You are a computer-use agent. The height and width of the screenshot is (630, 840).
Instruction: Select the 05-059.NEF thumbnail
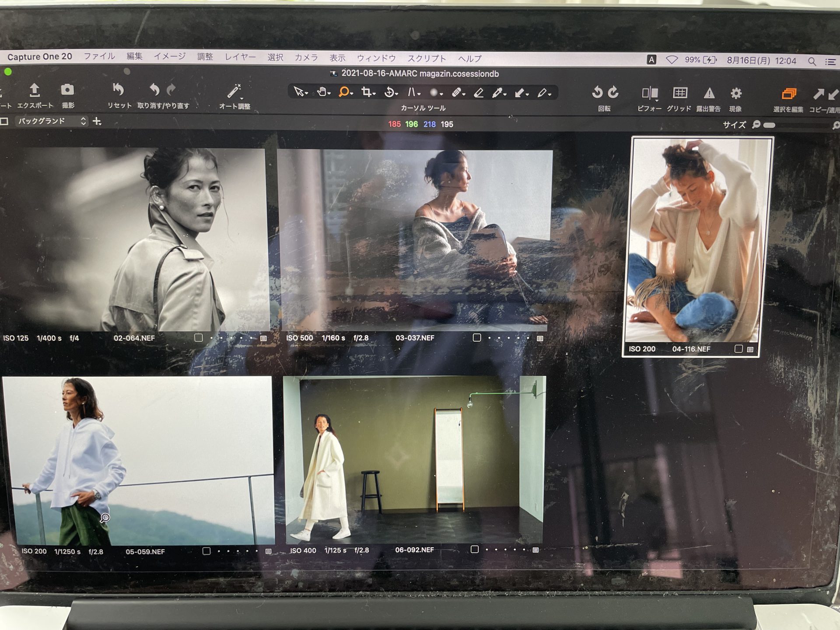138,460
